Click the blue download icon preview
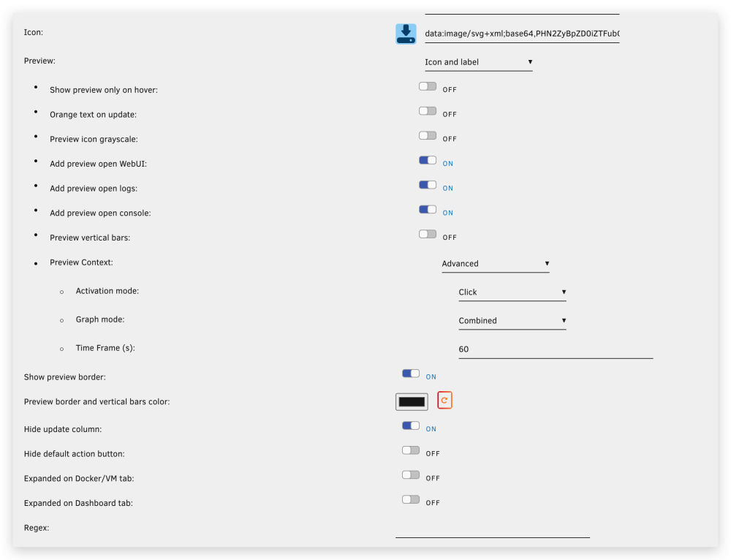731x560 pixels. point(406,34)
